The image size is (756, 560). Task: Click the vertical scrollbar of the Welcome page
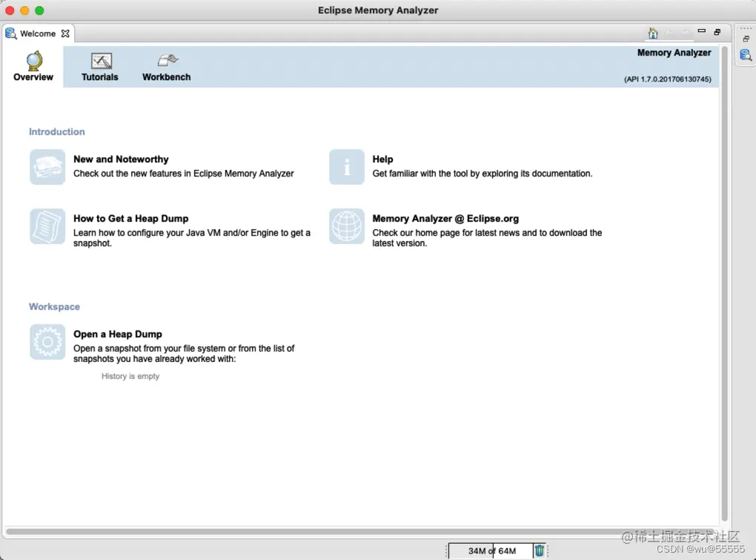pyautogui.click(x=724, y=283)
